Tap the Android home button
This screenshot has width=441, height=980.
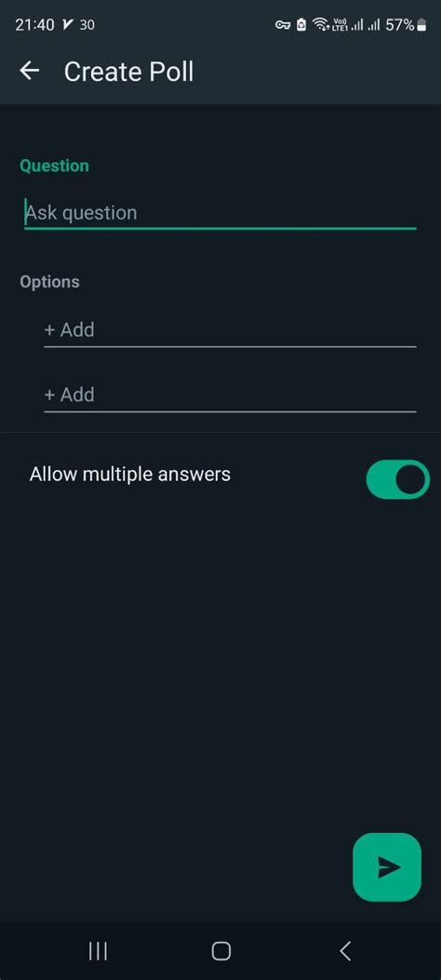[221, 950]
